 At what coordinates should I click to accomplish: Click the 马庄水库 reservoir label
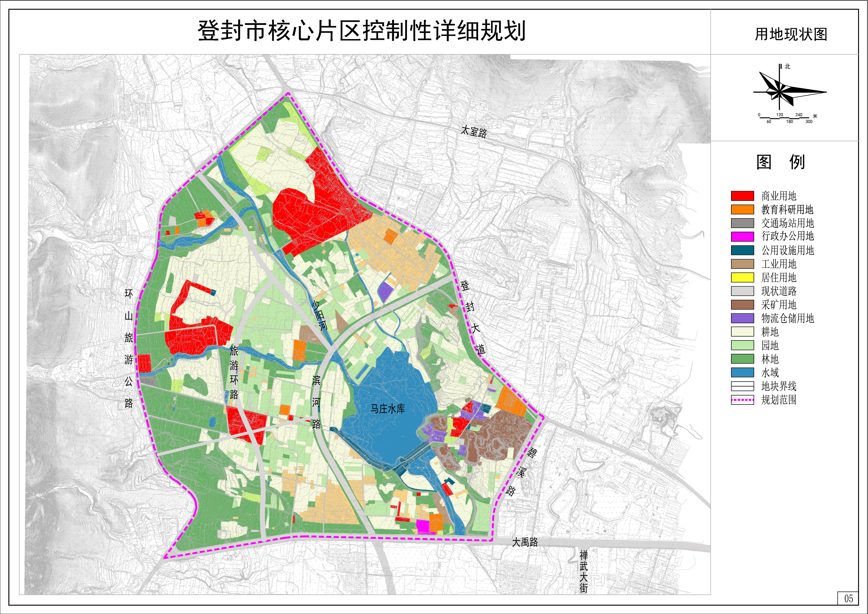[388, 409]
